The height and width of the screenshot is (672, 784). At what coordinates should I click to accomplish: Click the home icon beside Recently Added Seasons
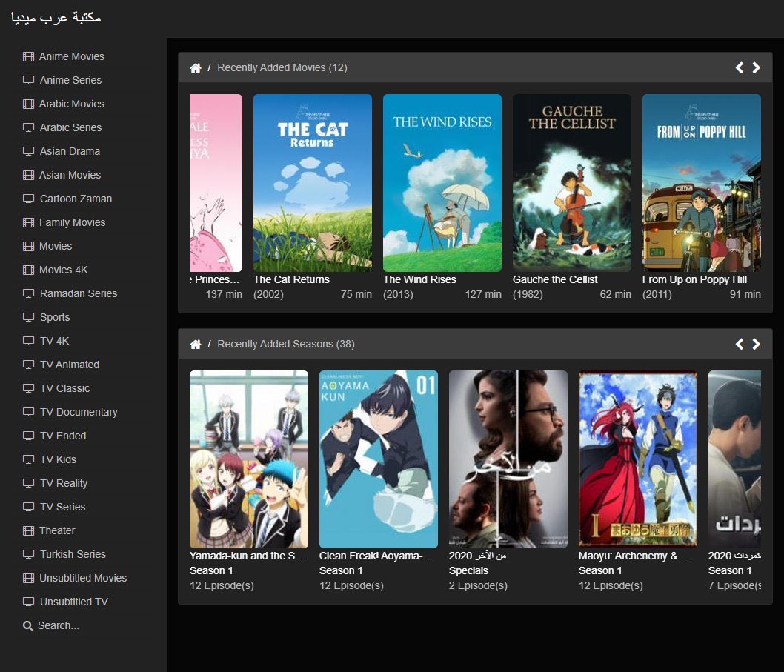[196, 345]
